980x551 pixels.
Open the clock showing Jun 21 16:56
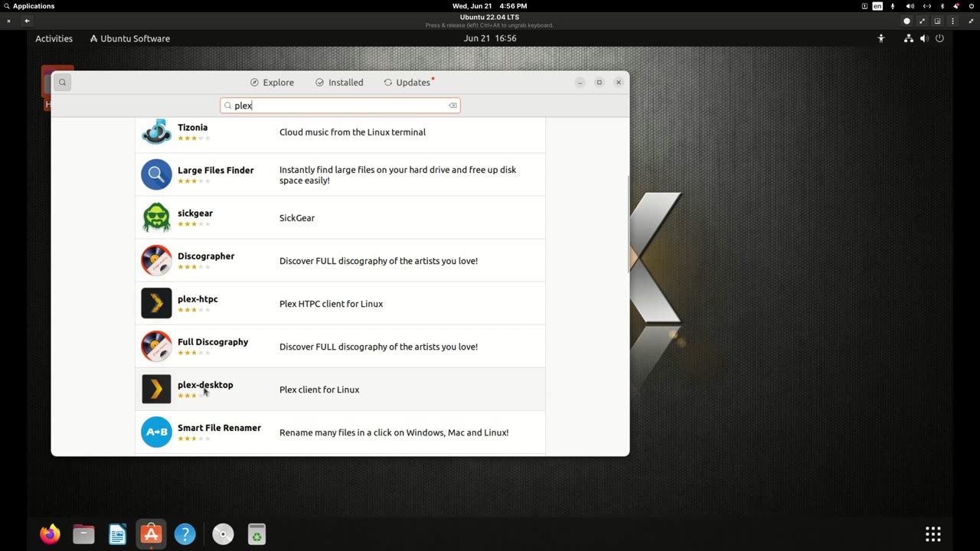click(x=490, y=38)
